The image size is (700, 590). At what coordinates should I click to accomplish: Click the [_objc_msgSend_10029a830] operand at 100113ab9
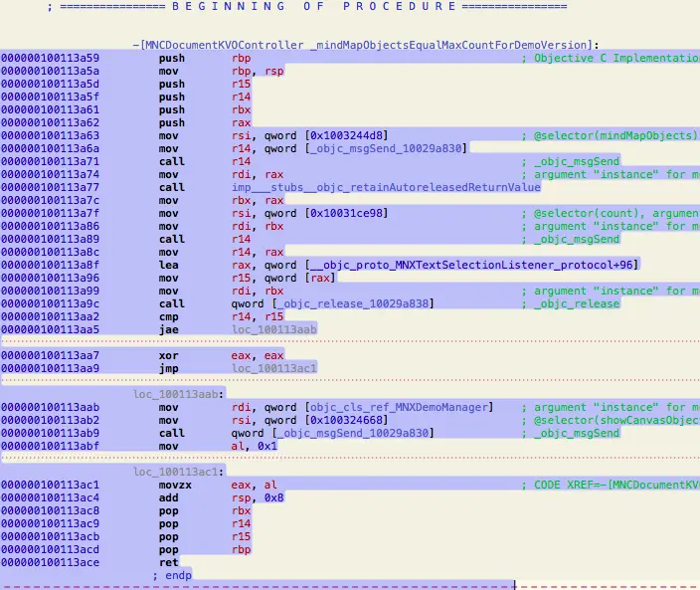[353, 434]
